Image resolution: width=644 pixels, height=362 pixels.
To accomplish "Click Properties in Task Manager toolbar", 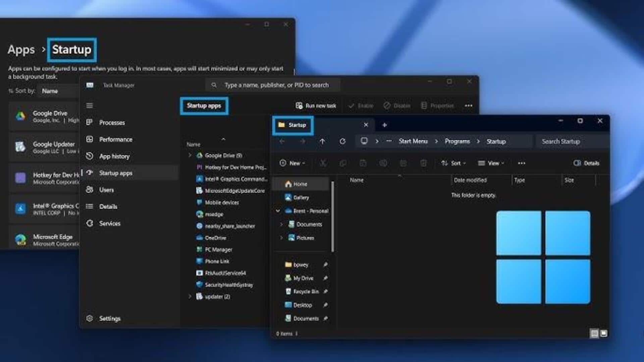I will coord(437,106).
